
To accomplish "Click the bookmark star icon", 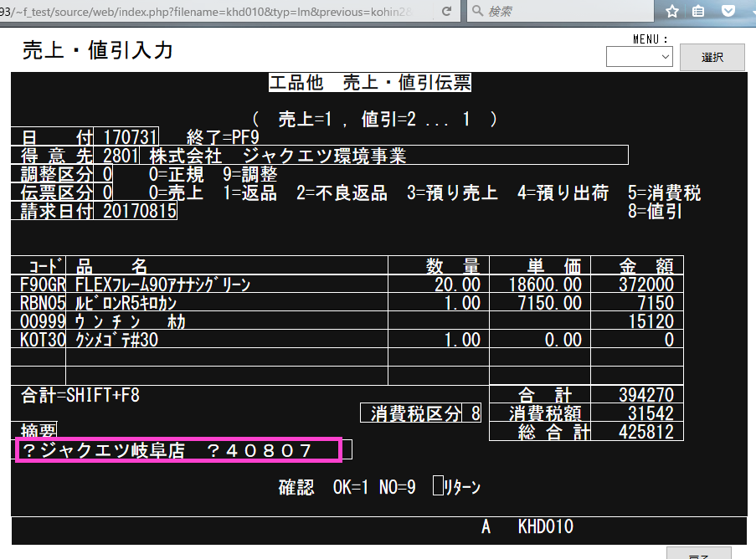I will pos(672,12).
